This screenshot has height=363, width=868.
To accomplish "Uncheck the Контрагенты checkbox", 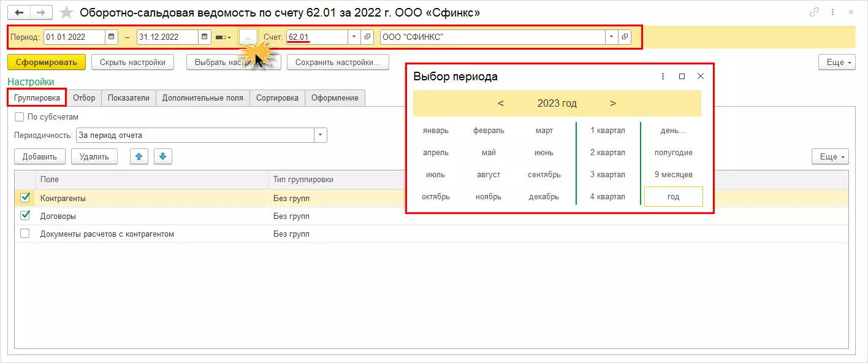I will pyautogui.click(x=25, y=197).
